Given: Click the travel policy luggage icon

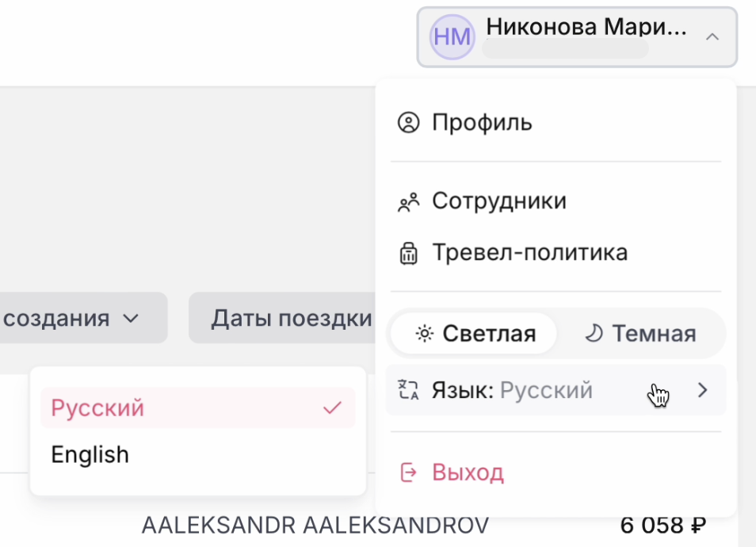Looking at the screenshot, I should (408, 254).
